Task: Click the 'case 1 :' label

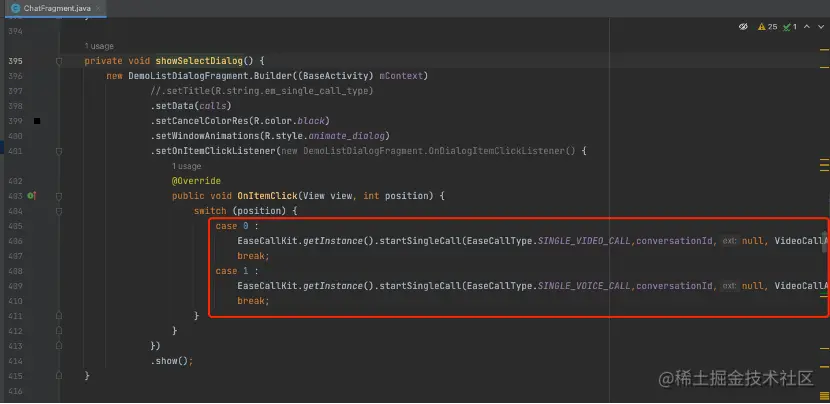Action: point(237,271)
